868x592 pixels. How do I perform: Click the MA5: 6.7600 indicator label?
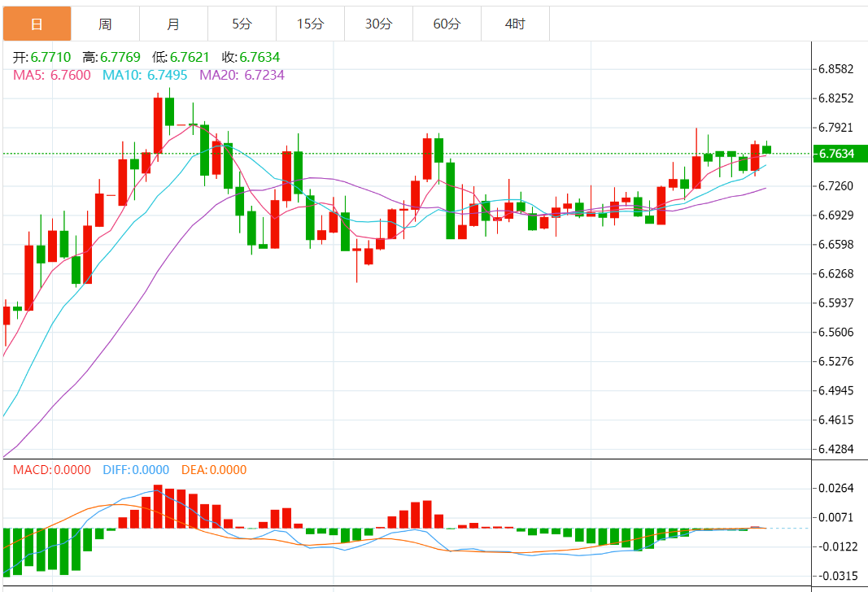click(52, 76)
